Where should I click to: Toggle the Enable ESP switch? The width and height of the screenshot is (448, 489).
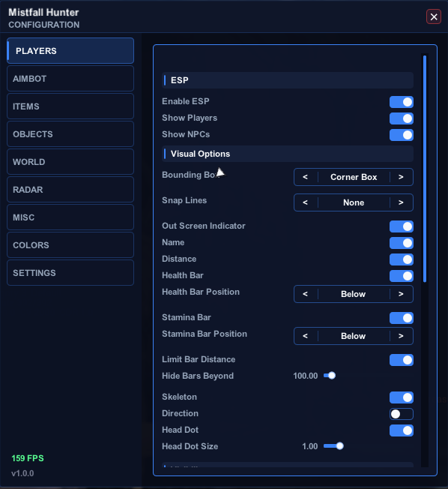[402, 102]
